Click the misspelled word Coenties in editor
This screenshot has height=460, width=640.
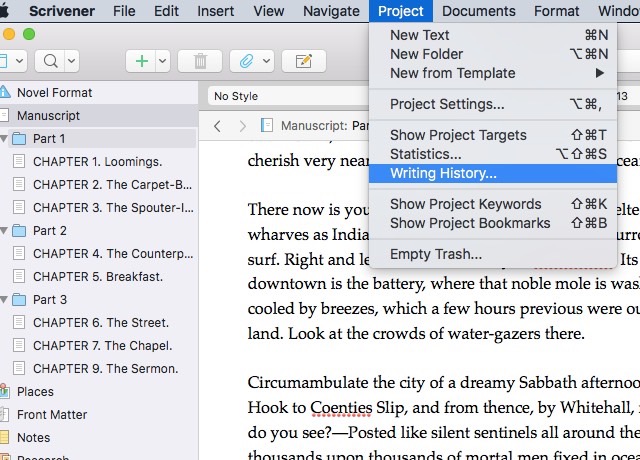(x=341, y=408)
